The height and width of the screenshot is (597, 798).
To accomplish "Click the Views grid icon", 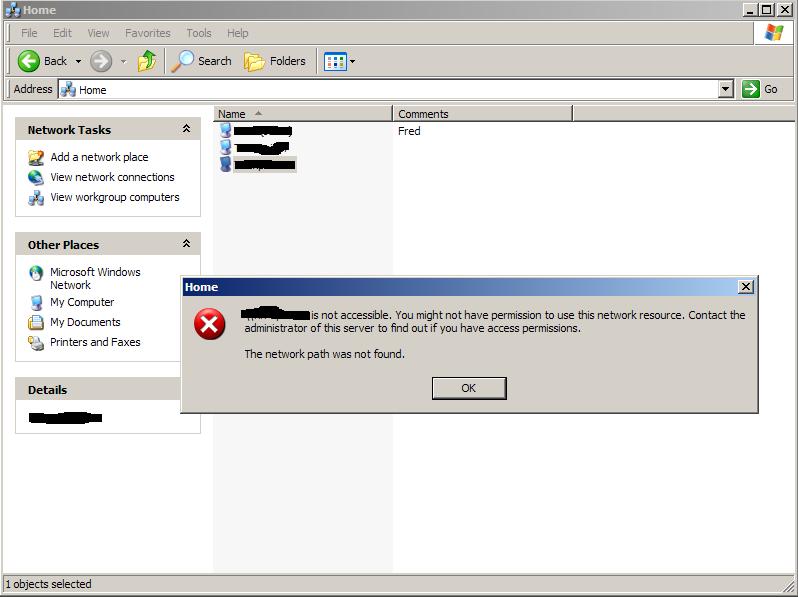I will [x=335, y=62].
